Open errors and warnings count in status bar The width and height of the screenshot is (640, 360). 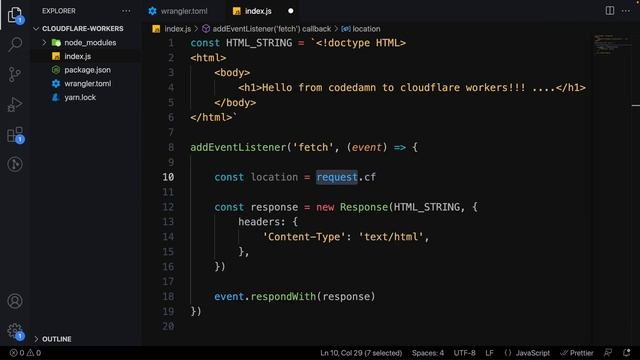point(25,353)
